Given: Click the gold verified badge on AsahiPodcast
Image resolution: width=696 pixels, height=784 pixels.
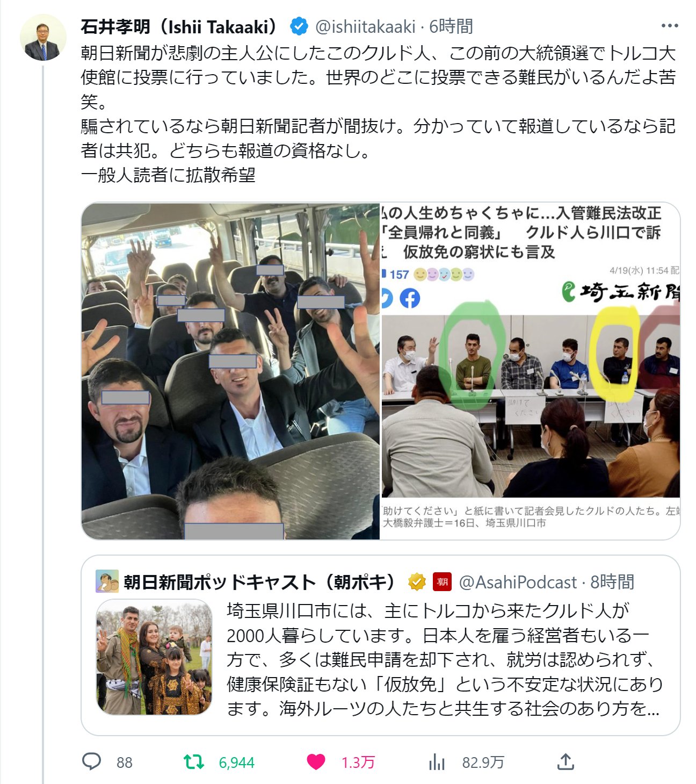Looking at the screenshot, I should click(x=417, y=581).
